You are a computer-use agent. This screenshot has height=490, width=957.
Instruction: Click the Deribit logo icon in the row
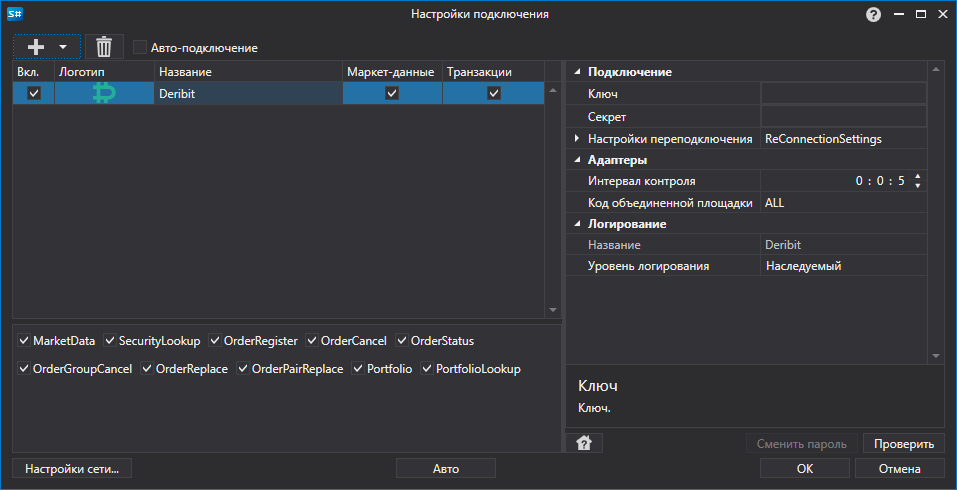104,93
